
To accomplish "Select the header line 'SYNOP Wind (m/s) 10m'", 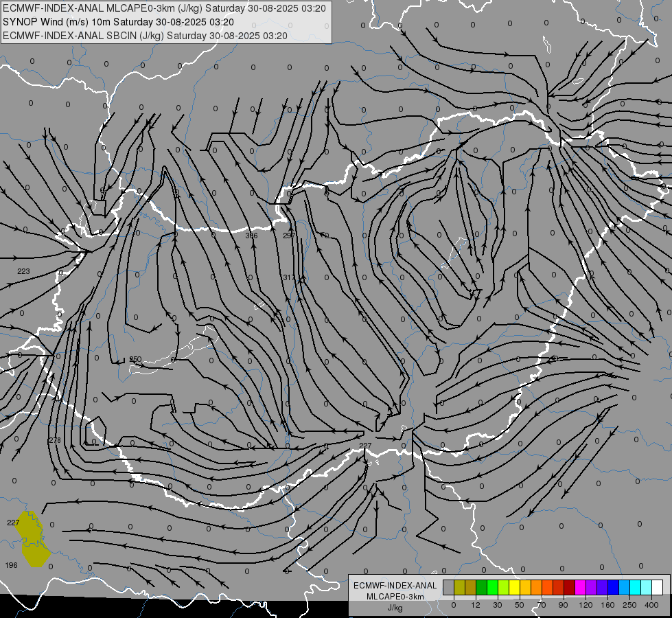I will point(118,22).
